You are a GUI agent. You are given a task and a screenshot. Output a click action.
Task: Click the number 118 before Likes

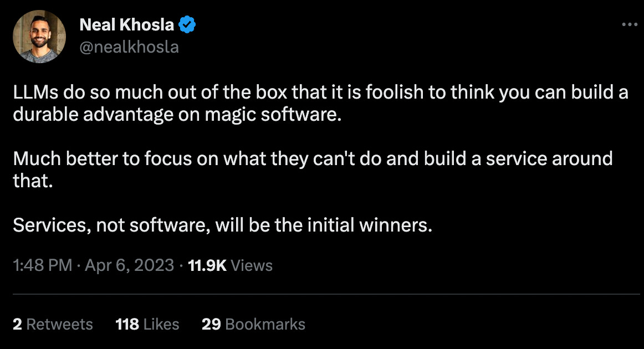coord(127,324)
